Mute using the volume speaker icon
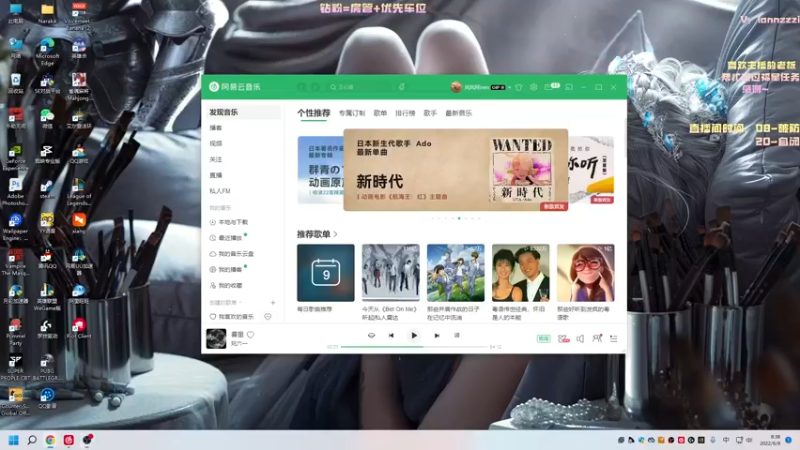Screen dimensions: 800x450 [x=580, y=338]
